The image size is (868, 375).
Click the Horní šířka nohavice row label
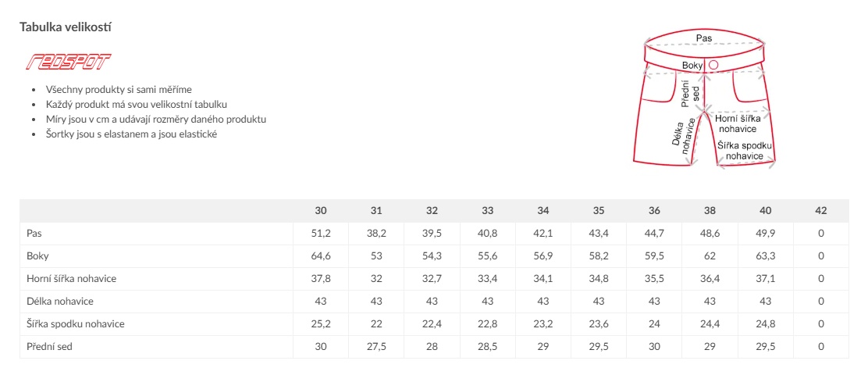(x=71, y=279)
